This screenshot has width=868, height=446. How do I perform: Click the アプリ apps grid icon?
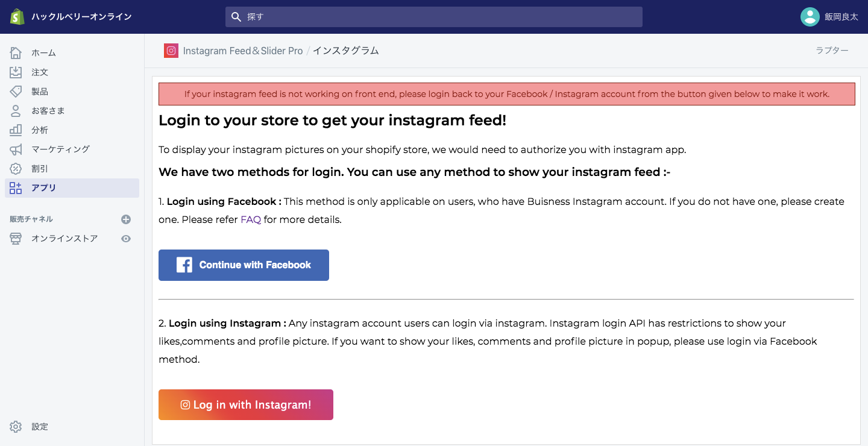(16, 188)
